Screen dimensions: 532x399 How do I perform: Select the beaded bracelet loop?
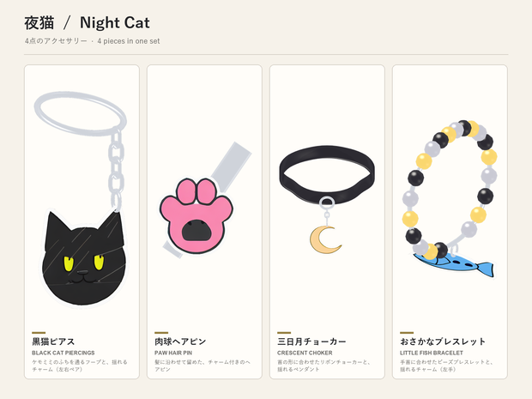450,189
